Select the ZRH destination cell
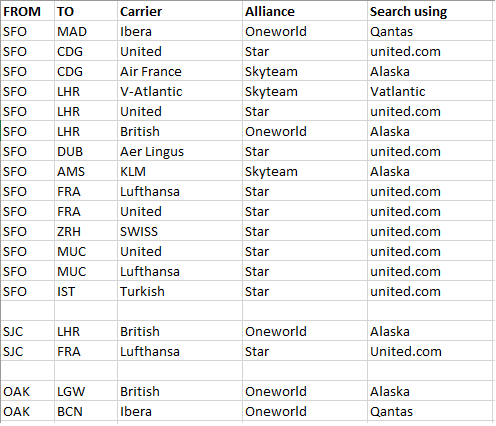This screenshot has height=426, width=496. tap(86, 231)
